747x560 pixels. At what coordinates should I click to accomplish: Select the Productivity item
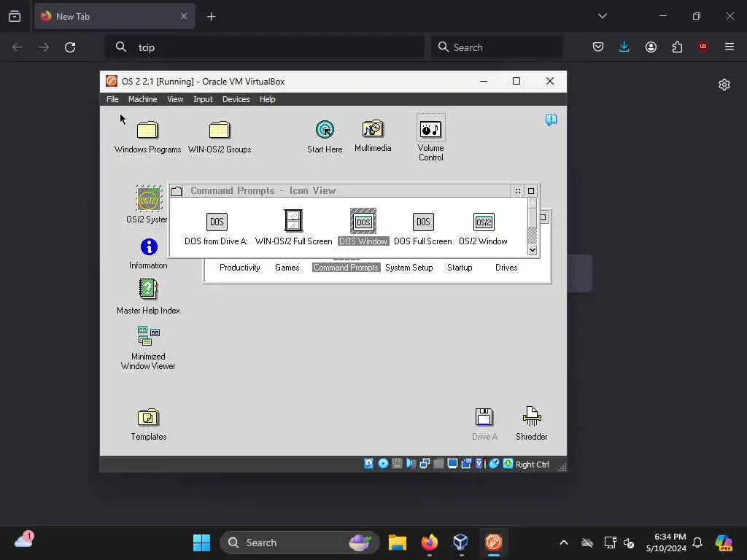pos(239,268)
